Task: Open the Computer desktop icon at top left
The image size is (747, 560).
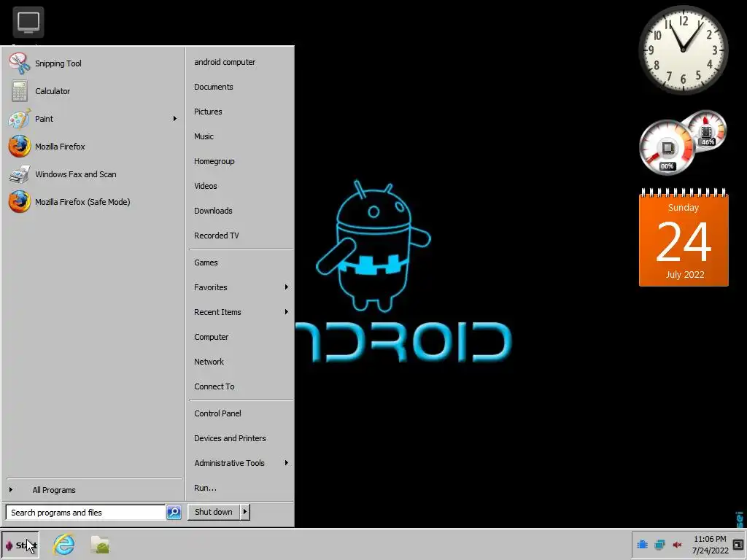Action: pyautogui.click(x=28, y=22)
